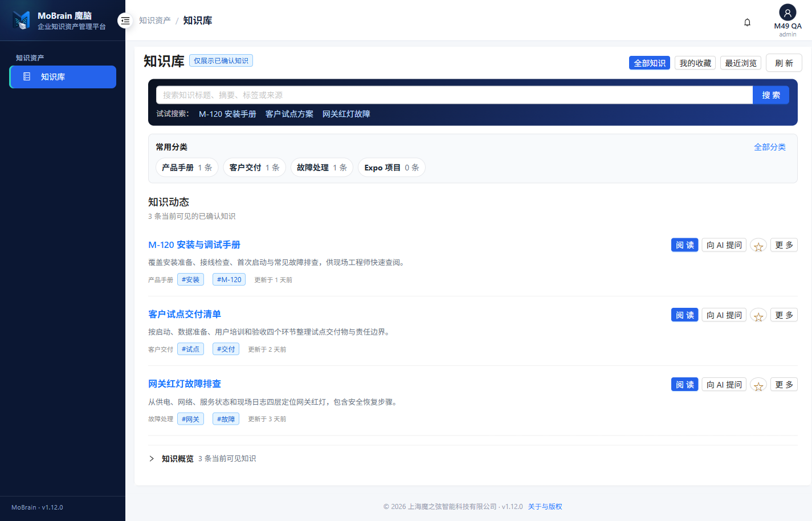Switch to 最近浏览 tab

741,63
